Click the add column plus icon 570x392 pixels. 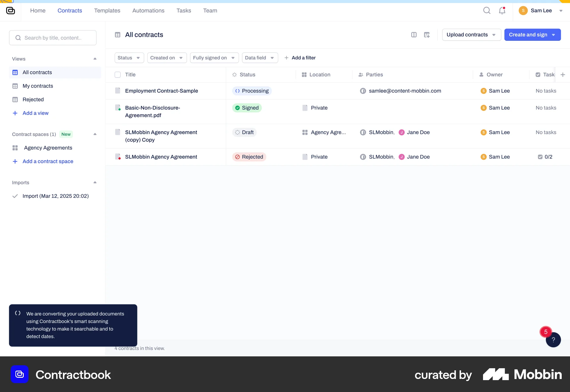563,75
